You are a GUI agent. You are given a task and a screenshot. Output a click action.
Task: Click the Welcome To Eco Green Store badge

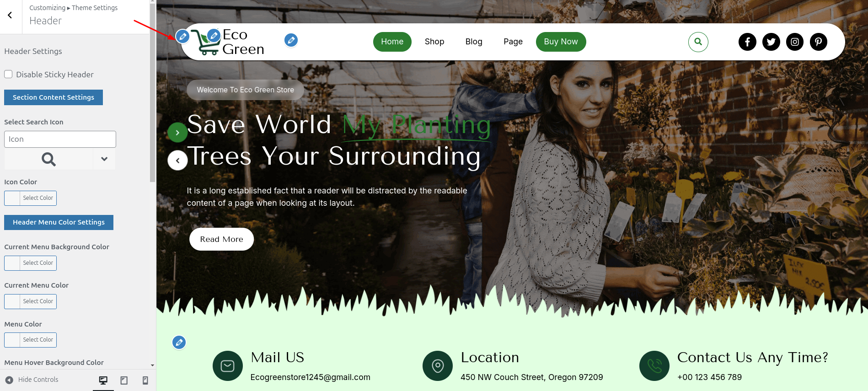246,90
